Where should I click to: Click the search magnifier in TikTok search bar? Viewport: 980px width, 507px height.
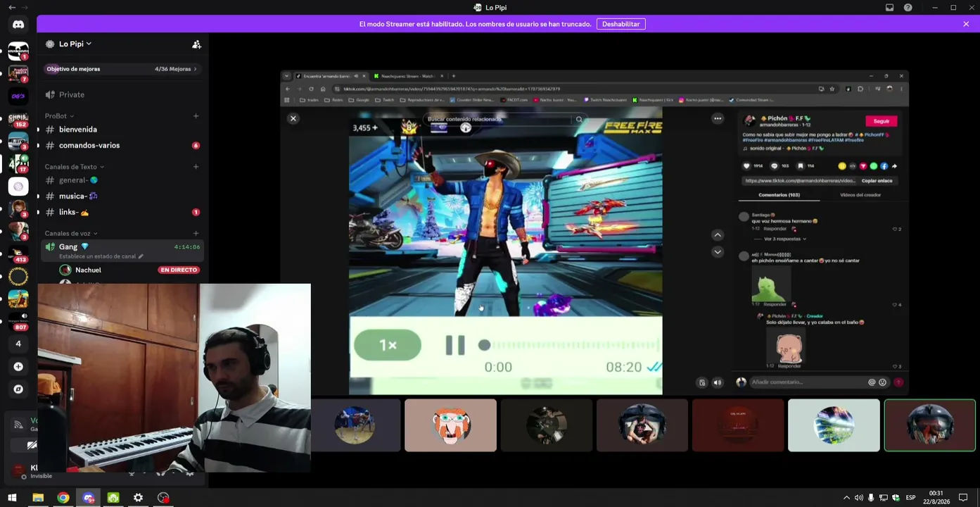tap(579, 119)
